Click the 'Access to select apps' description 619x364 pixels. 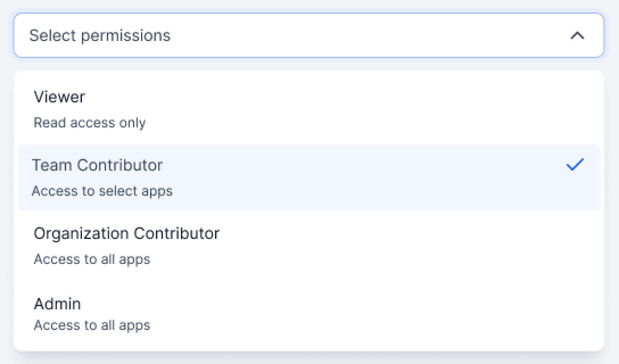tap(102, 191)
